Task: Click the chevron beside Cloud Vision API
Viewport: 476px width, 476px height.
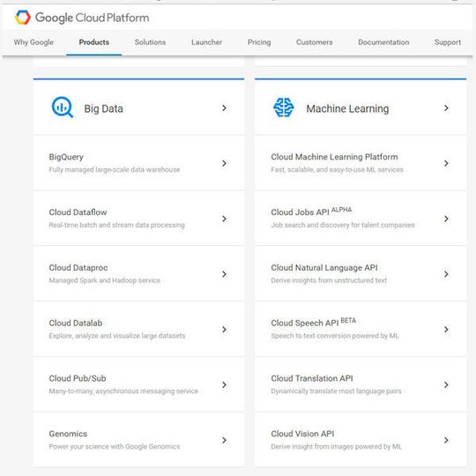Action: (446, 440)
